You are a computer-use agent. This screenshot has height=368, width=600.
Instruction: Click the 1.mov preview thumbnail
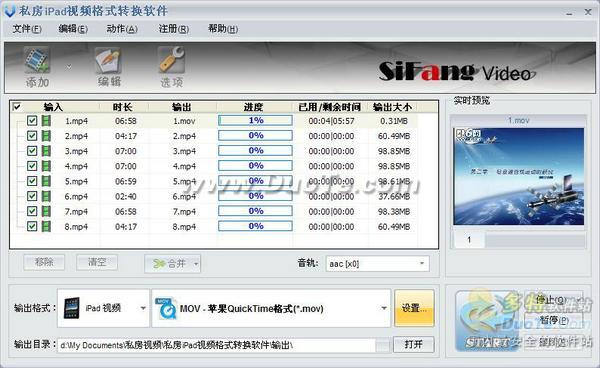point(518,176)
